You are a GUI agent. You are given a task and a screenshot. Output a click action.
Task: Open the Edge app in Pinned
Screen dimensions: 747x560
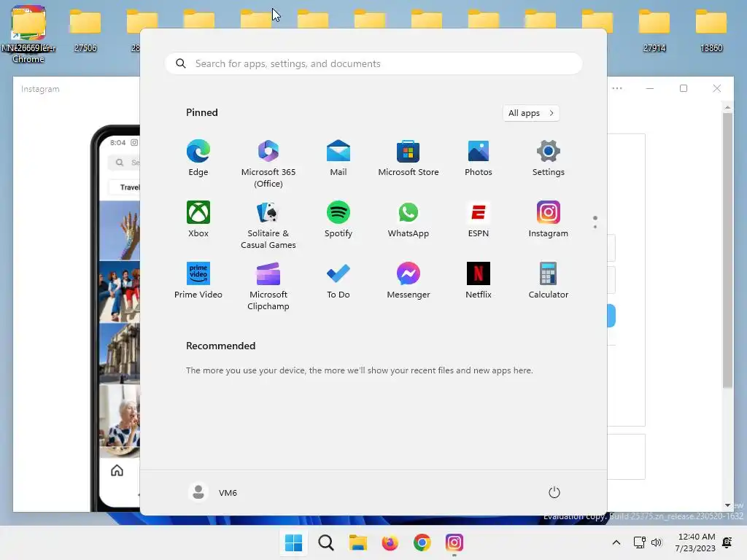tap(198, 158)
